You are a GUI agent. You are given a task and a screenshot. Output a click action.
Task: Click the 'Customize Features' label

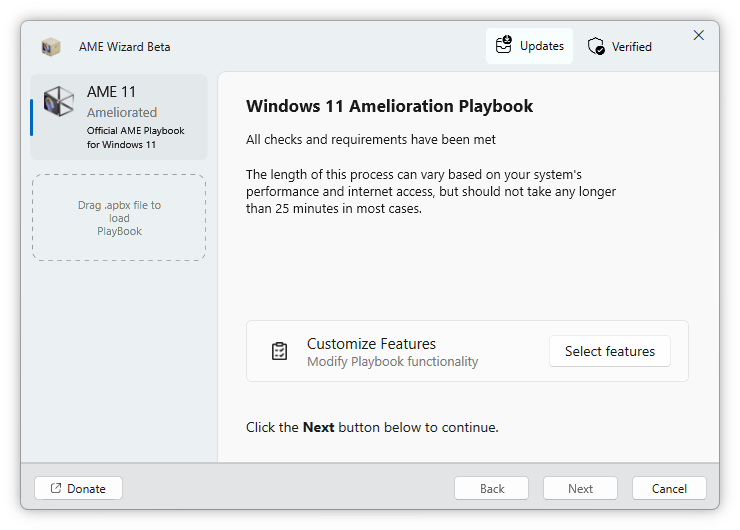(371, 344)
